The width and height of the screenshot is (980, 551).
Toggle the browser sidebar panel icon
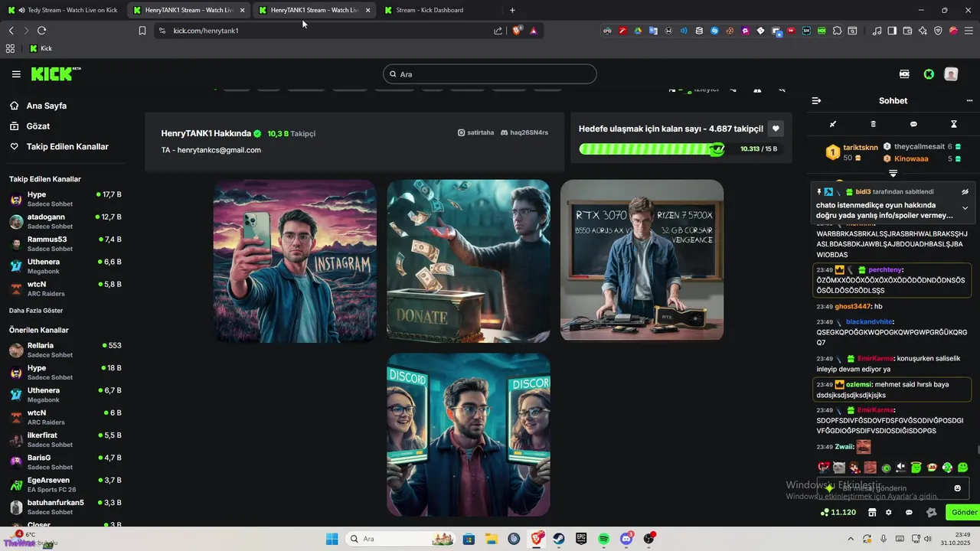pos(893,31)
